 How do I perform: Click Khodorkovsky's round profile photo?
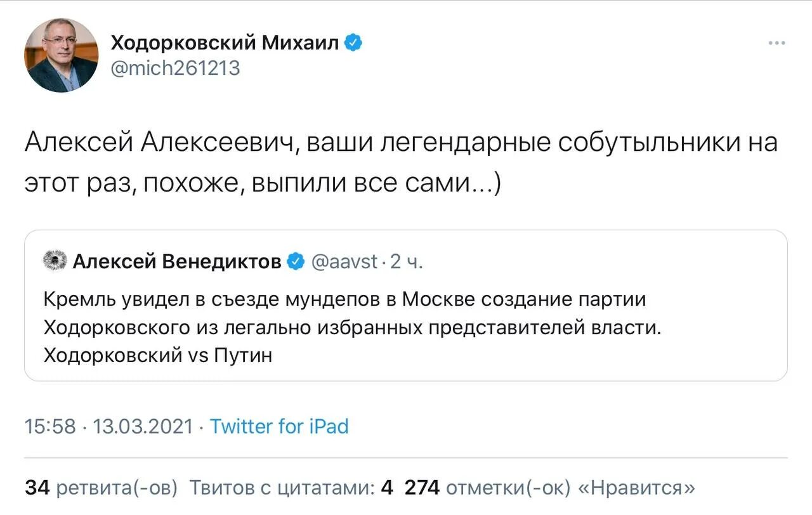[62, 55]
